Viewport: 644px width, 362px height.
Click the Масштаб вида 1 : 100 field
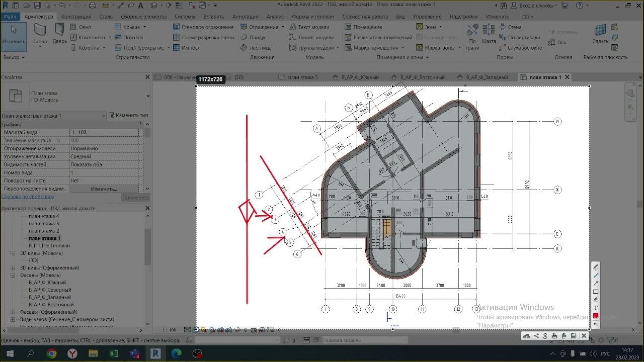click(x=104, y=132)
